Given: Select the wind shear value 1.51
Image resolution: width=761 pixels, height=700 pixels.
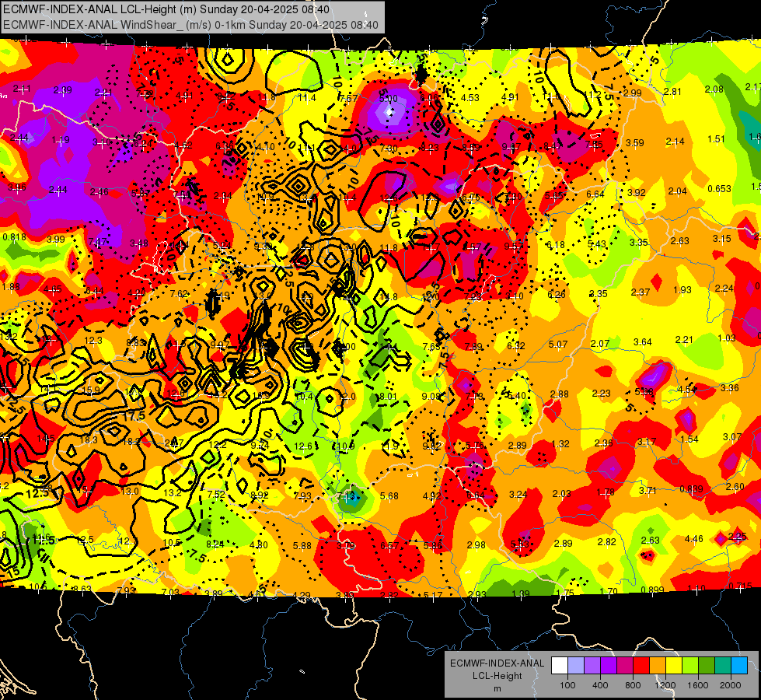Looking at the screenshot, I should pyautogui.click(x=716, y=139).
